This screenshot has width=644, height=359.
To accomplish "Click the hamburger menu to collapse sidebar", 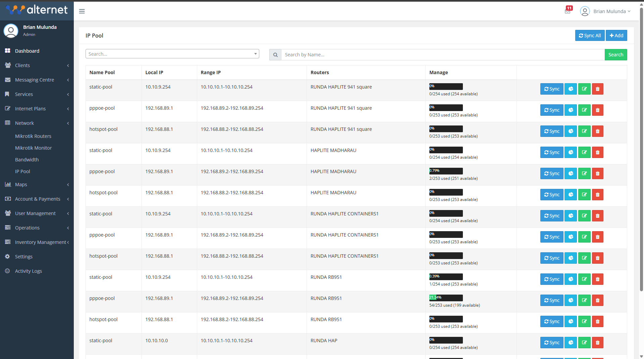I will (x=82, y=11).
